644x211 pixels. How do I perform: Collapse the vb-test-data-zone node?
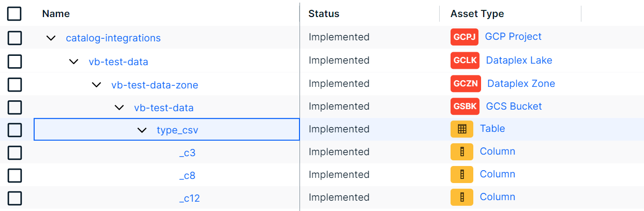click(x=96, y=85)
